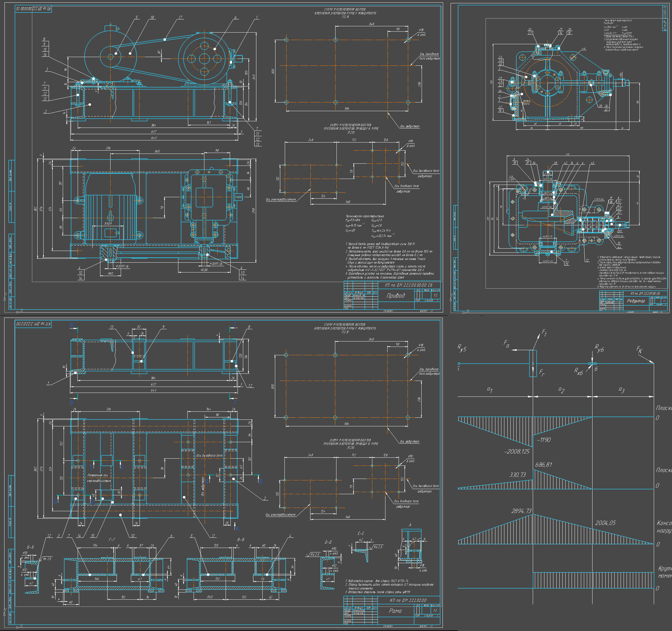Click section view label 'Д-Д'
Screen dimensions: 672x631
point(328,542)
